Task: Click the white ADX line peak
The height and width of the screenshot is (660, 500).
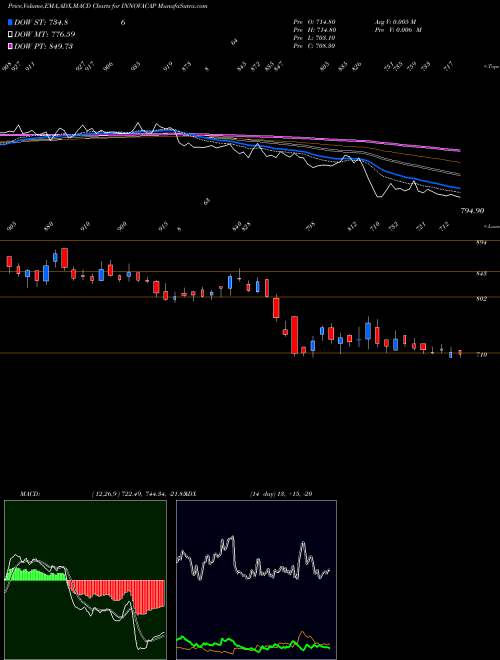Action: (x=231, y=537)
